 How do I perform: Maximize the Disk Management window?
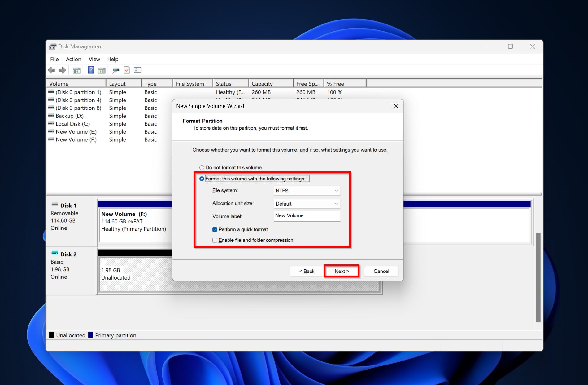click(x=510, y=46)
